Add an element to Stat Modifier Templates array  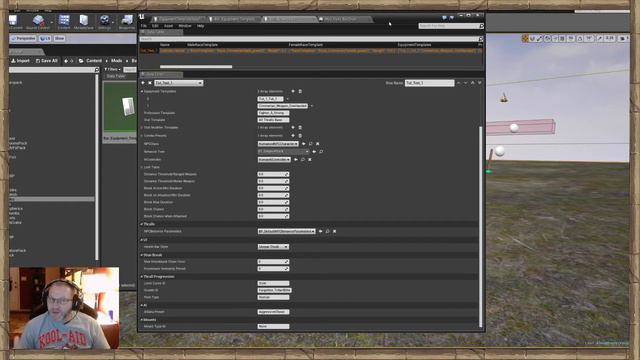[293, 127]
